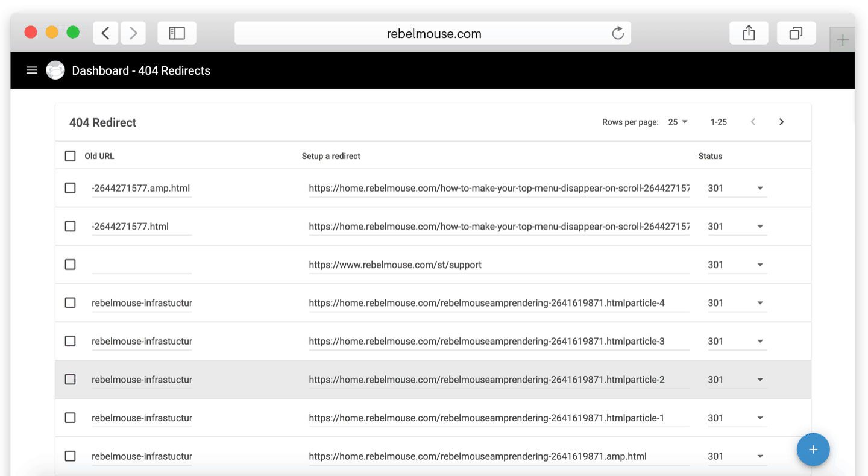The height and width of the screenshot is (476, 868).
Task: Open a new tab with plus button
Action: (x=843, y=40)
